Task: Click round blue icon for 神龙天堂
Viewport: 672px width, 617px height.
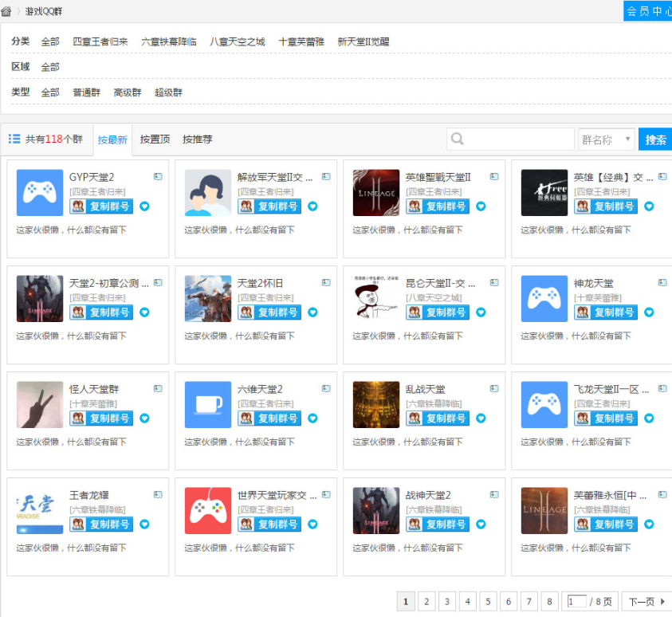Action: (x=650, y=312)
